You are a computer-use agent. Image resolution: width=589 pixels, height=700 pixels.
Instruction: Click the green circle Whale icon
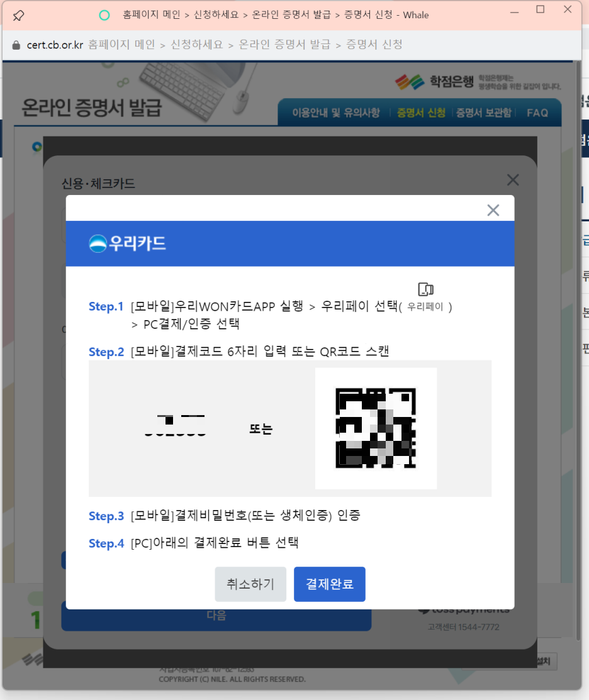pyautogui.click(x=104, y=15)
